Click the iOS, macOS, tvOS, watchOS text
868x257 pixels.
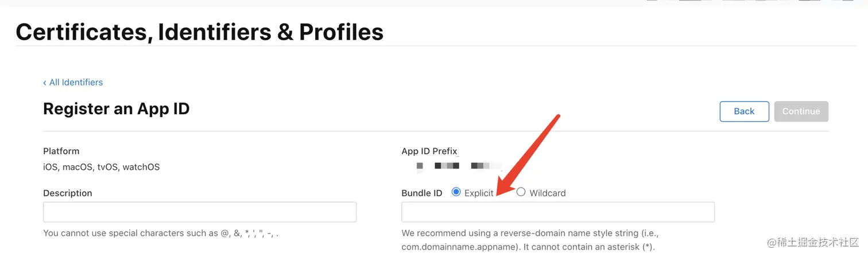pos(102,168)
